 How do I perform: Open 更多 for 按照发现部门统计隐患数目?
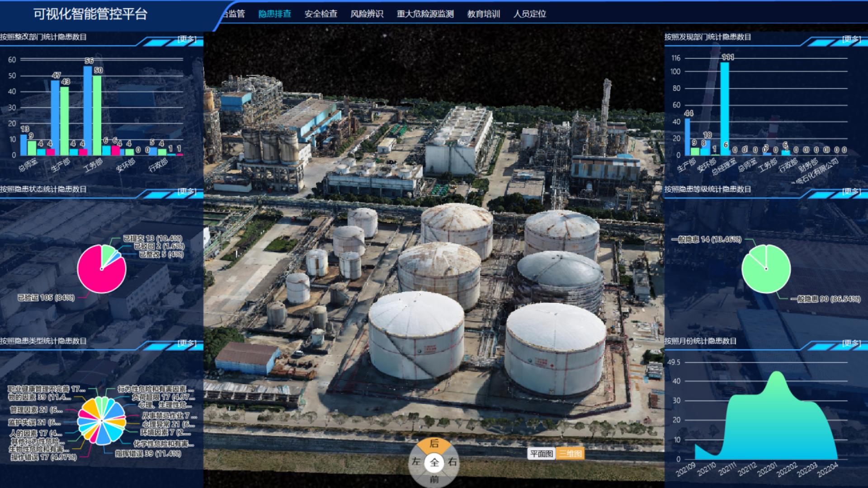point(851,39)
